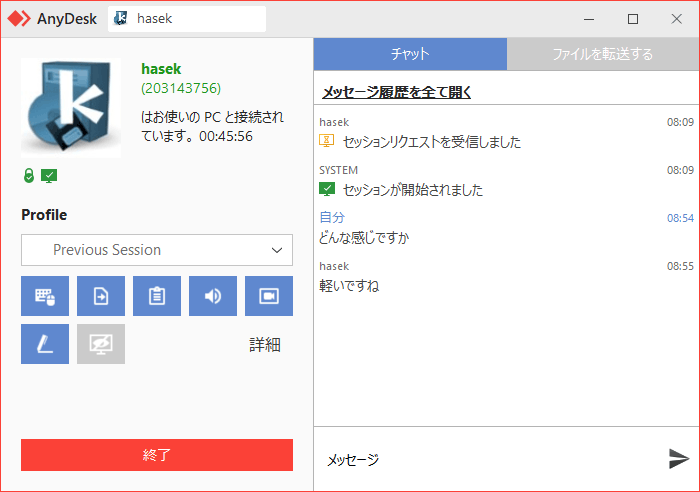The width and height of the screenshot is (700, 492).
Task: Click hasek's avatar image
Action: (x=71, y=108)
